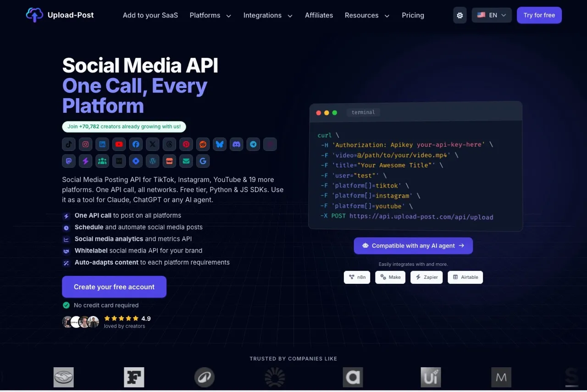Image resolution: width=587 pixels, height=392 pixels.
Task: Go to the Affiliates page
Action: 319,15
